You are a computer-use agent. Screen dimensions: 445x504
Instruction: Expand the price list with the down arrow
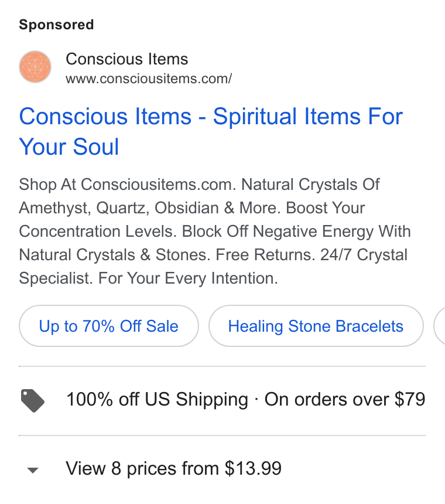pos(33,470)
